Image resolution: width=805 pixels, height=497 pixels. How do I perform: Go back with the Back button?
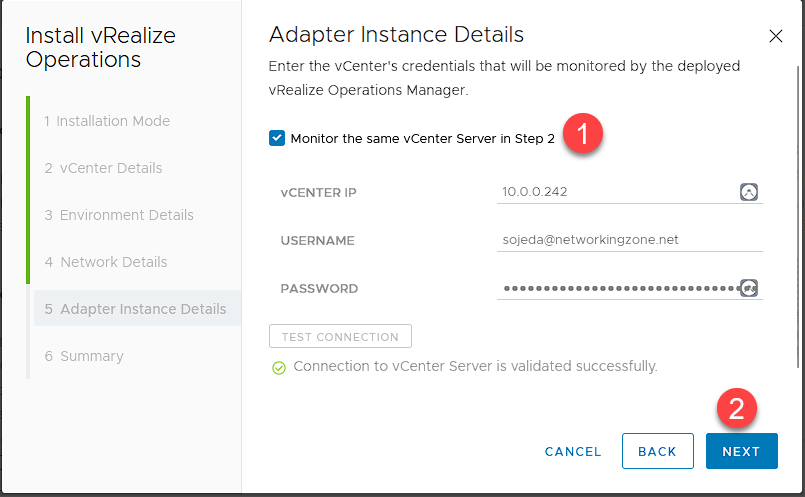657,452
